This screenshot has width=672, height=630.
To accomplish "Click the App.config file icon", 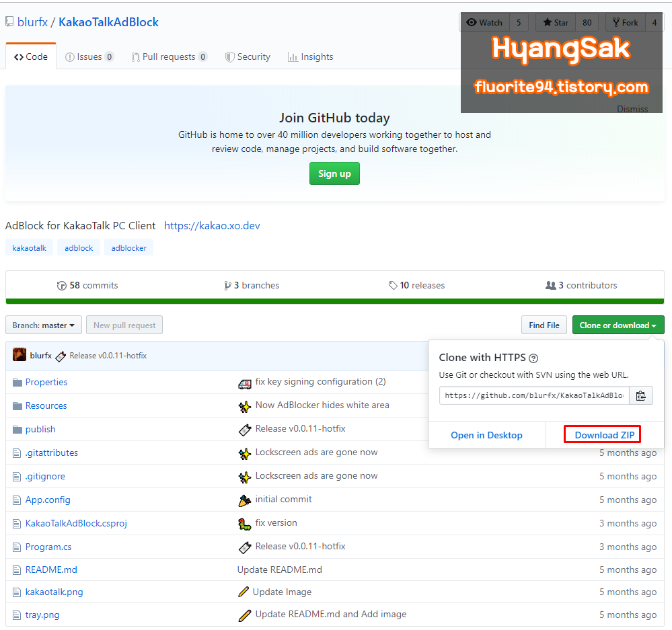I will coord(17,500).
